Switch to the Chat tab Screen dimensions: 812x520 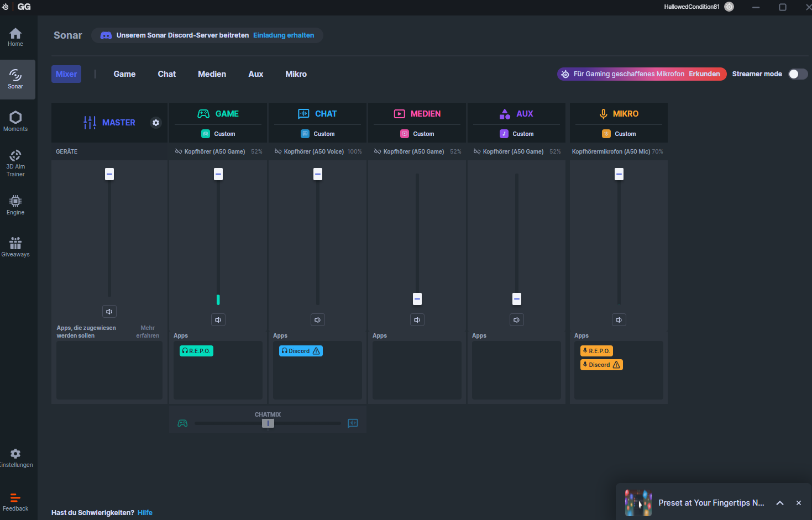167,74
